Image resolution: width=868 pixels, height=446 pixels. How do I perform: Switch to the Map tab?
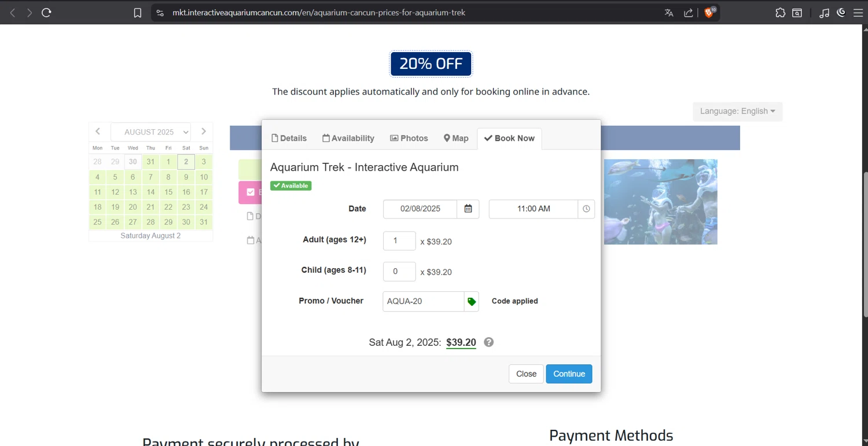456,138
